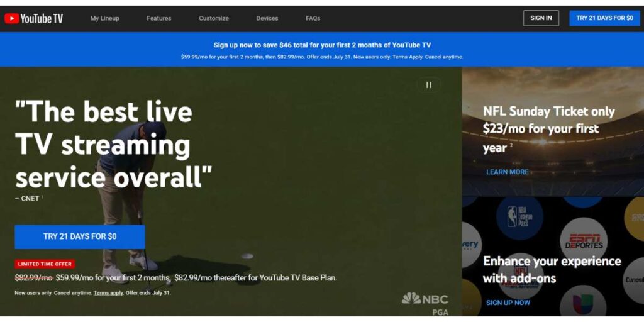
Task: Click the banner fine-print offer terms
Action: [x=322, y=57]
